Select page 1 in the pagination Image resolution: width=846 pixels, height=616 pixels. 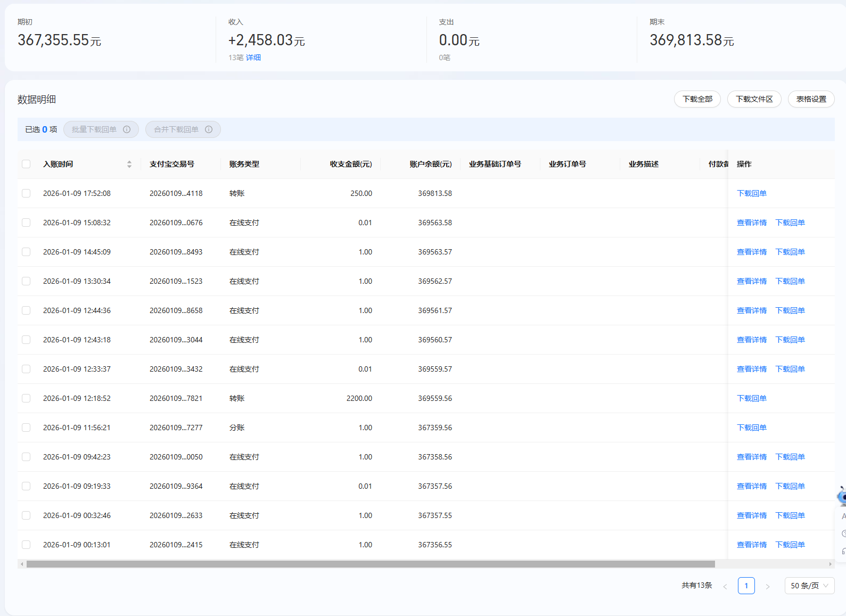pyautogui.click(x=746, y=586)
